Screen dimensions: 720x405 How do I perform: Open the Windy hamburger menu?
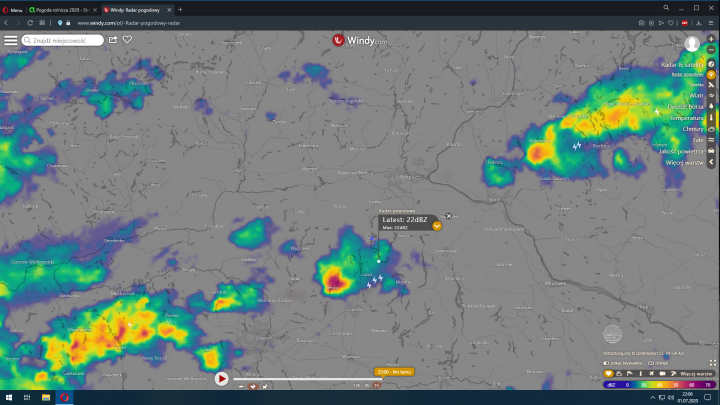10,40
